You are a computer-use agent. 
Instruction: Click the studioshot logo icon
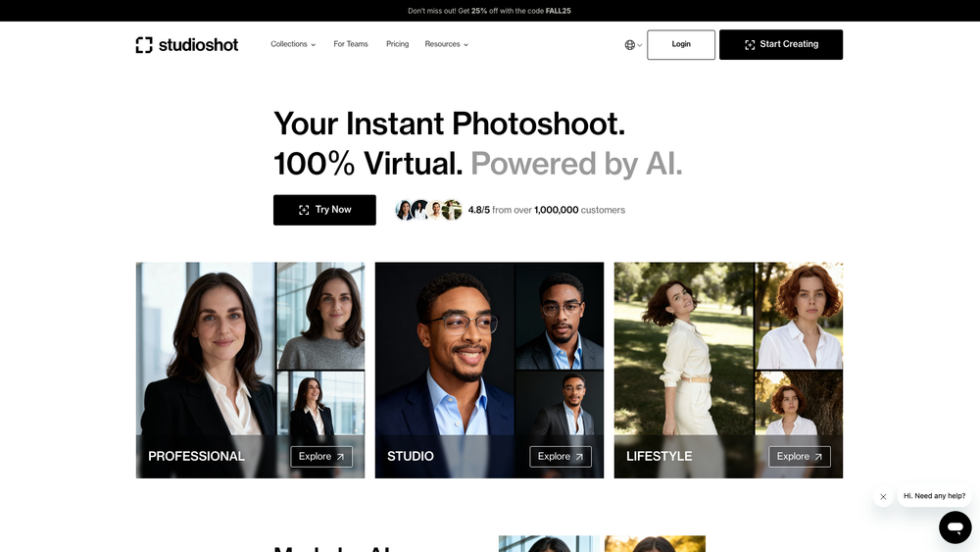point(144,44)
